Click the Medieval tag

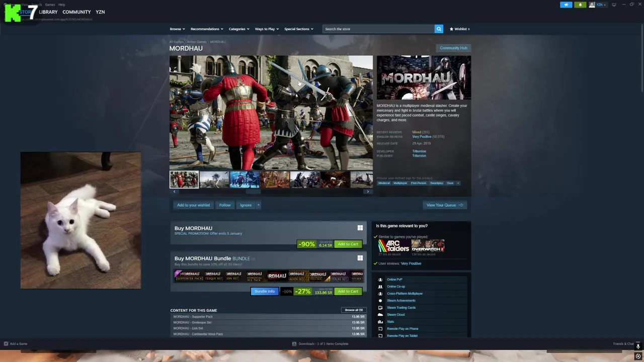click(384, 183)
